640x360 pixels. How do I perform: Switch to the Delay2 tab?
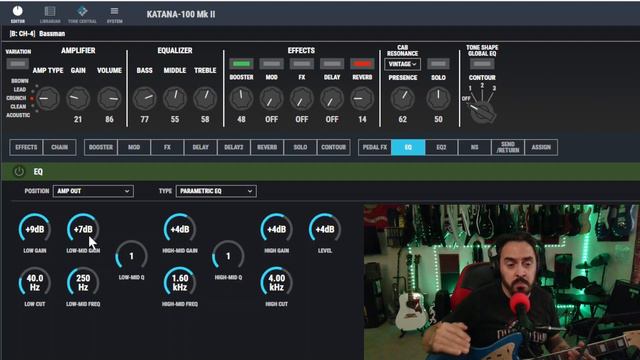234,147
